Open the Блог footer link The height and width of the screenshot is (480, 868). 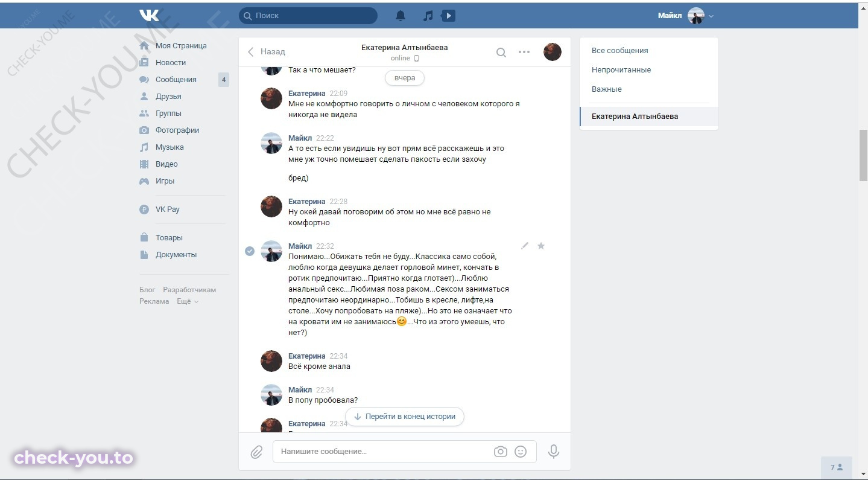pos(147,290)
